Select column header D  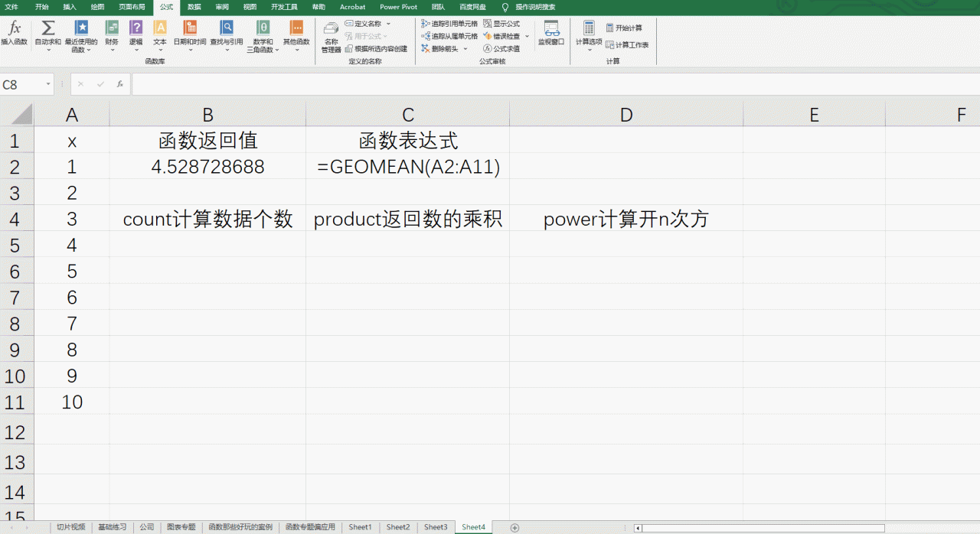click(x=626, y=115)
